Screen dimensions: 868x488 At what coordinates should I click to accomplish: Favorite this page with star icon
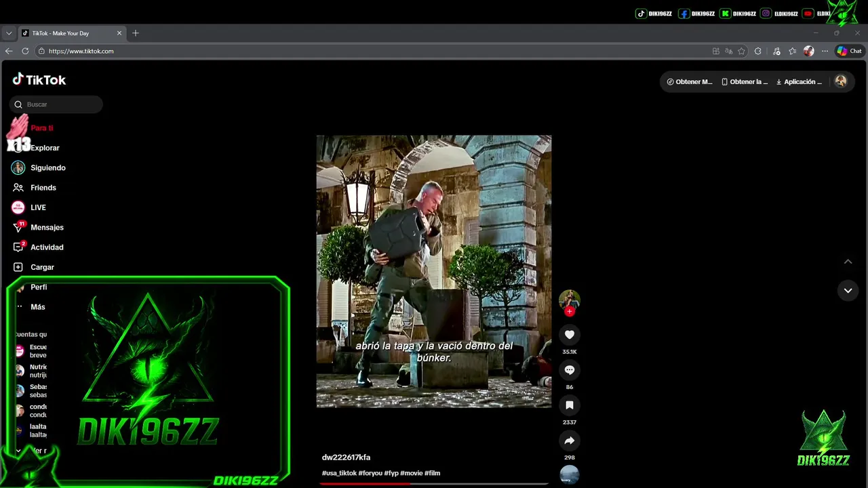(741, 51)
